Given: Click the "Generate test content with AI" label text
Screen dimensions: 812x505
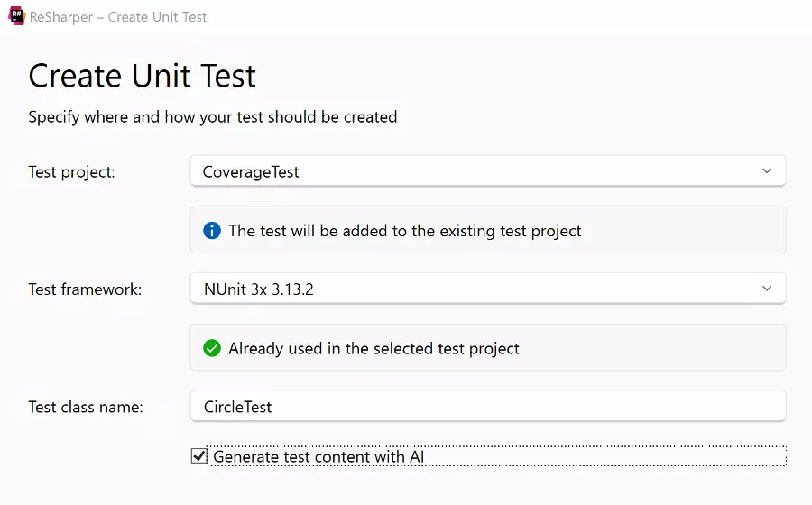Looking at the screenshot, I should 318,457.
